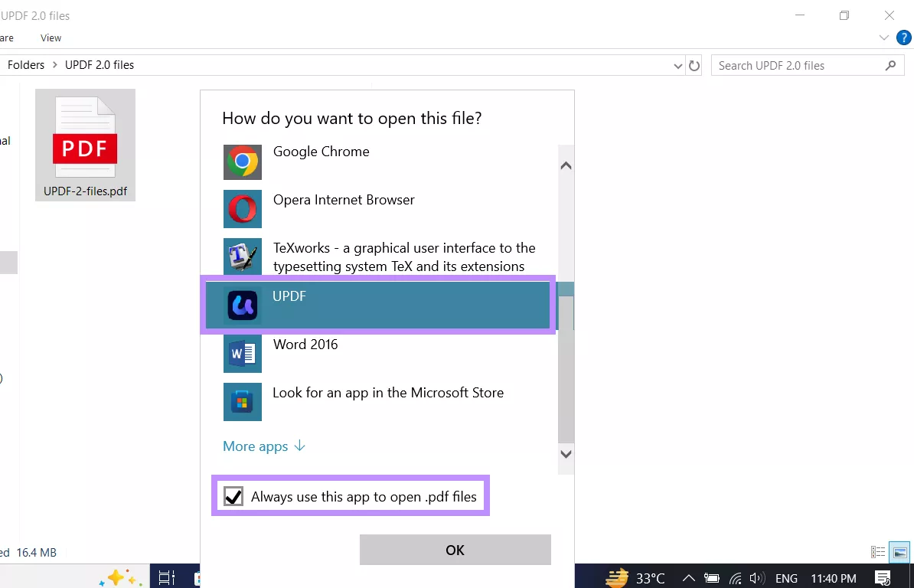Viewport: 914px width, 588px height.
Task: Confirm with the OK button
Action: point(455,550)
